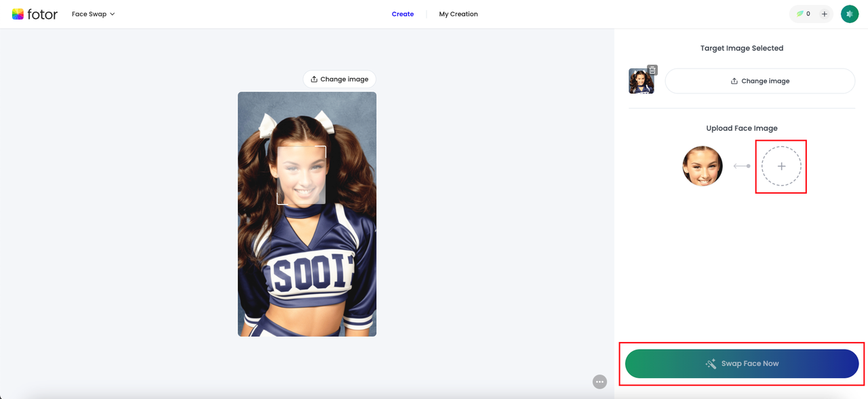The width and height of the screenshot is (868, 399).
Task: Click the detected face circle thumbnail
Action: [x=703, y=166]
